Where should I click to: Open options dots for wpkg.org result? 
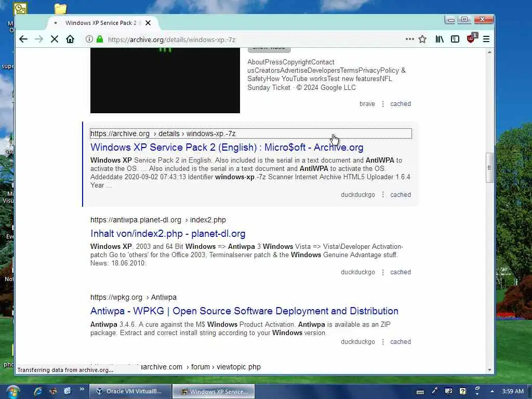[x=383, y=342]
